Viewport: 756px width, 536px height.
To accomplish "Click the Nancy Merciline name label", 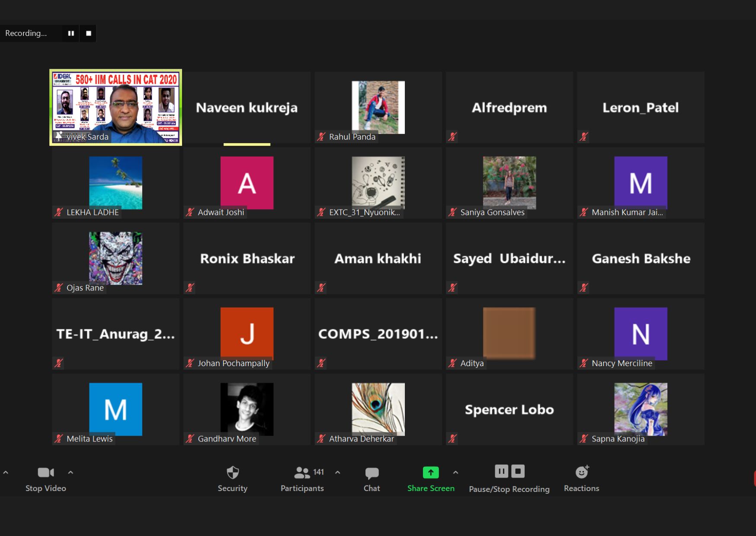I will click(622, 364).
